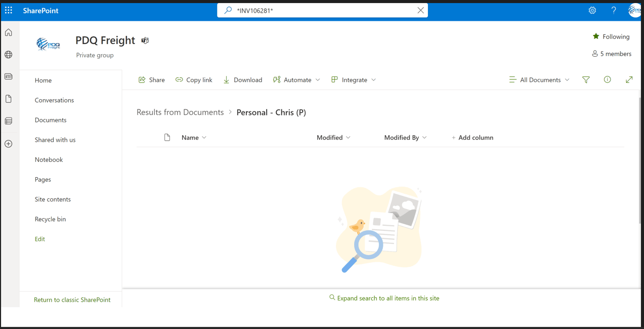Image resolution: width=644 pixels, height=329 pixels.
Task: Select the News icon in app bar
Action: 8,76
